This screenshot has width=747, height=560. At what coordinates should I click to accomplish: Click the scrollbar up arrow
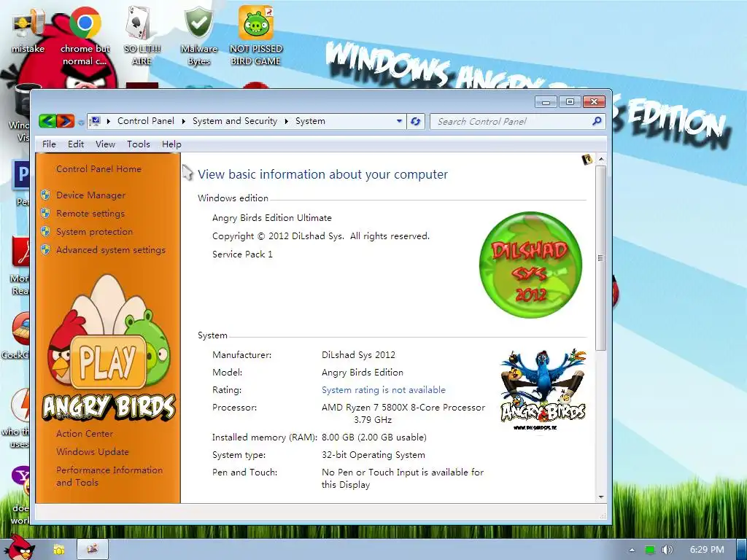[601, 158]
